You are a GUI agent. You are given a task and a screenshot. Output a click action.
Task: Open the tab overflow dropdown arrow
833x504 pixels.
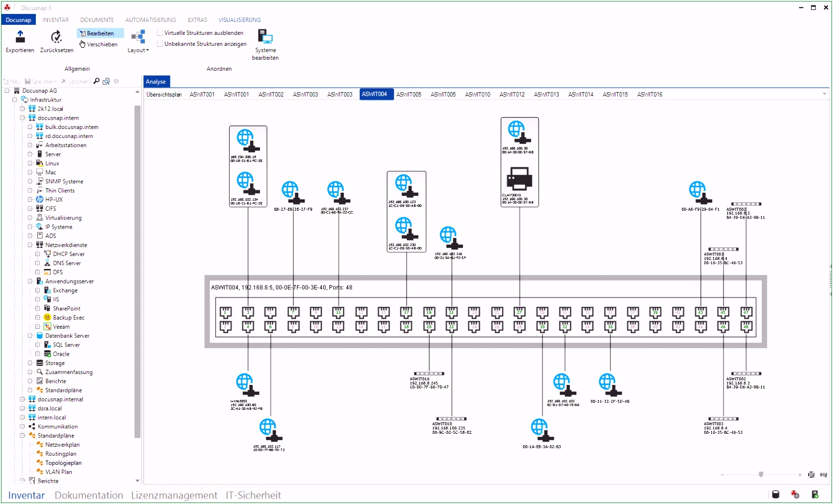825,94
